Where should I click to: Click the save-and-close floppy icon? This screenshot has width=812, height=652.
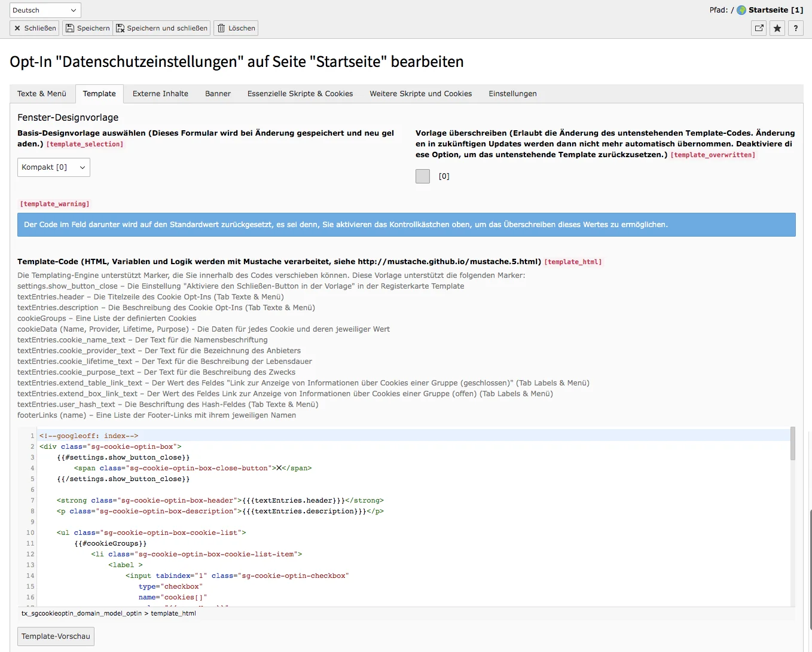pos(120,28)
